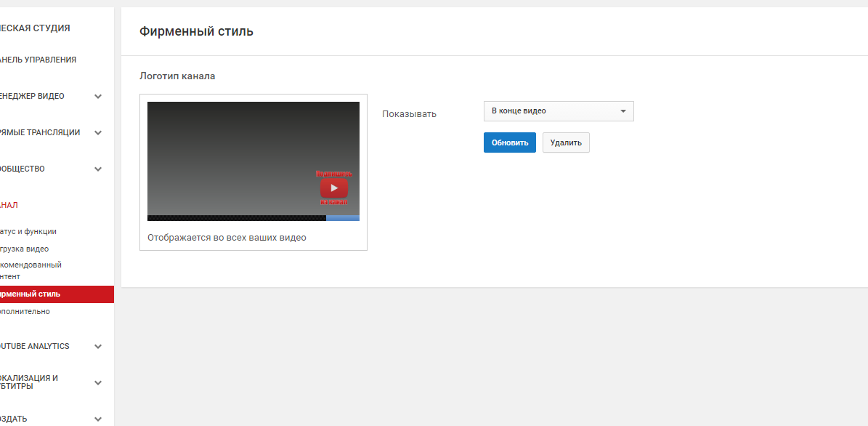Open Панель управления in the sidebar

click(38, 60)
